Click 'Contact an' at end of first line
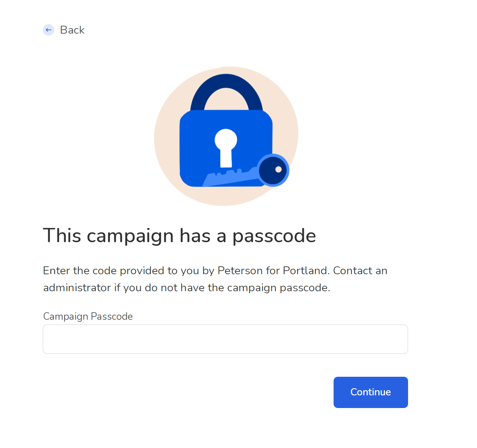 click(x=360, y=271)
